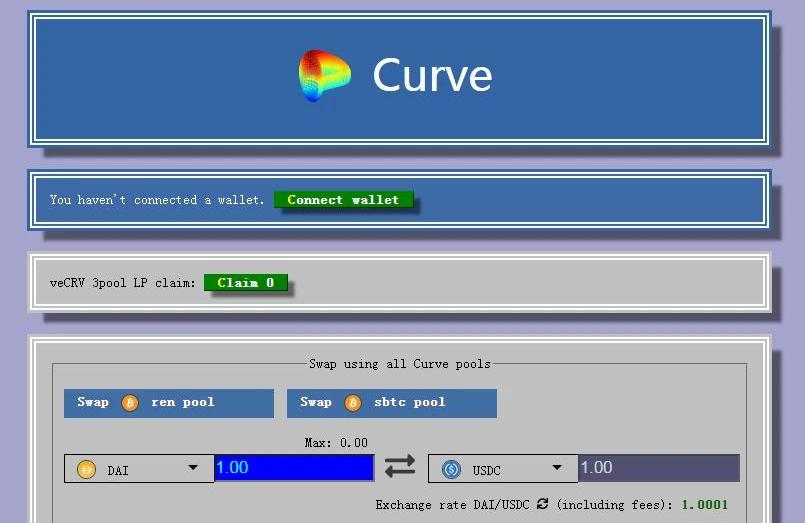Click the Curve title text
Screen dimensions: 805x523
432,75
